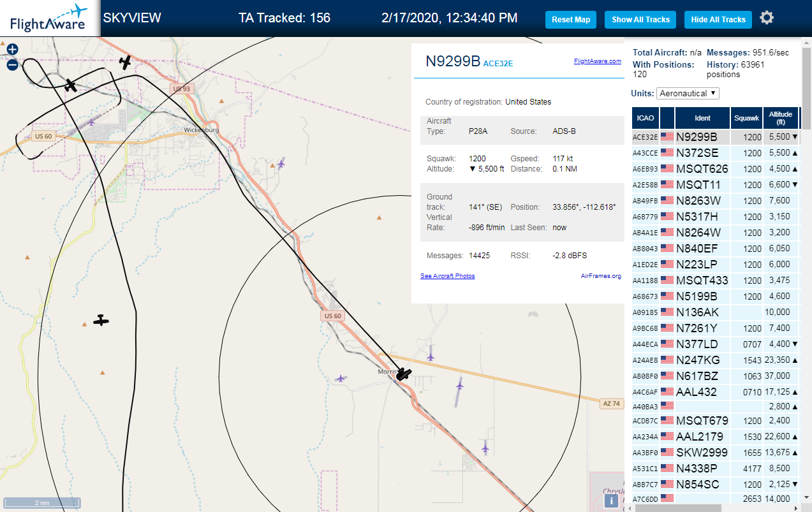
Task: Select aircraft N7261Y in the table
Action: pos(715,328)
